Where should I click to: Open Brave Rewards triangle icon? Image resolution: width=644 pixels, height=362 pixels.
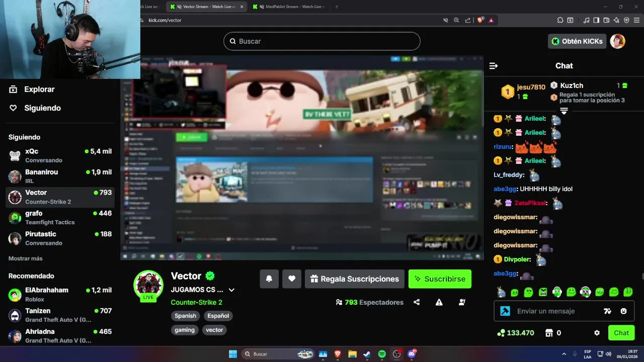click(491, 20)
